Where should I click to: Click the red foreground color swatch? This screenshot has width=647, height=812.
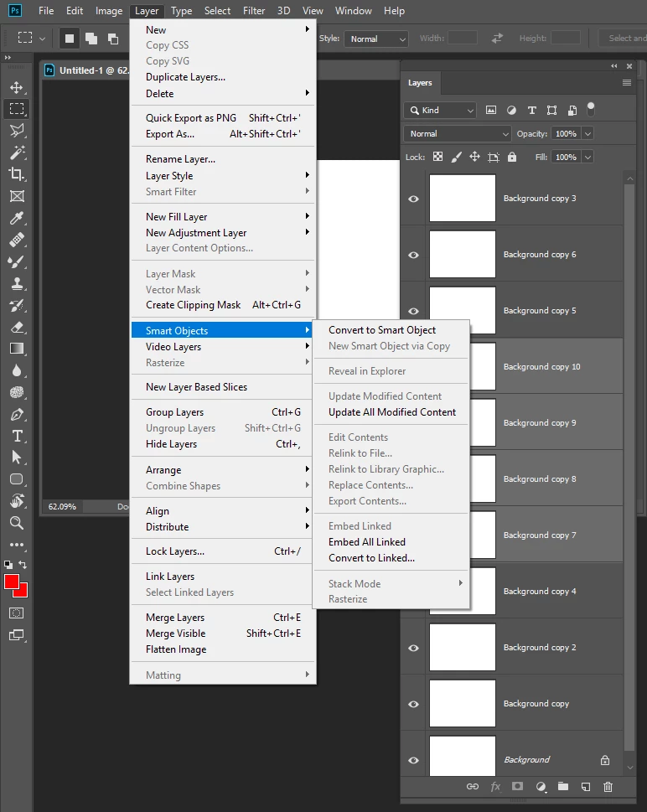(x=11, y=581)
